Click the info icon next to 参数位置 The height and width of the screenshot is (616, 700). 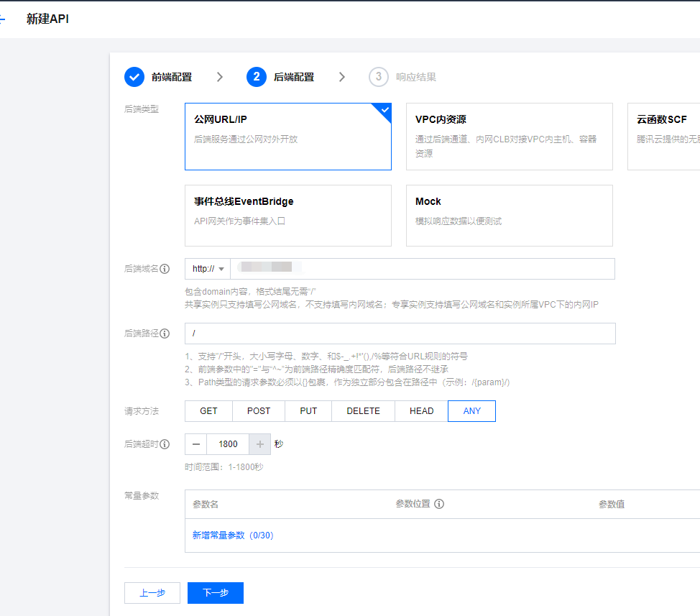439,504
